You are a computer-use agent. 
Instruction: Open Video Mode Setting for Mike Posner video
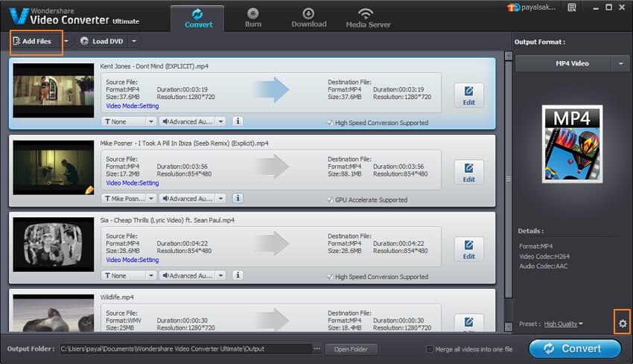tap(133, 183)
